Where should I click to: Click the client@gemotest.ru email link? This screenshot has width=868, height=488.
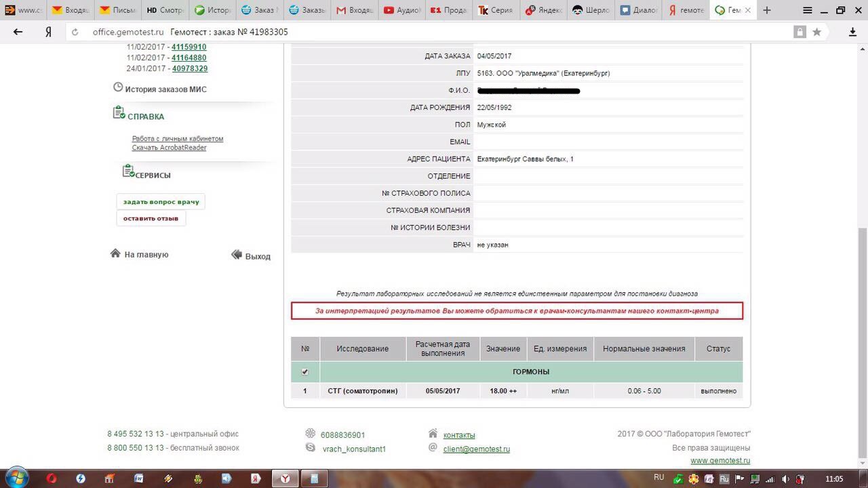pos(476,449)
